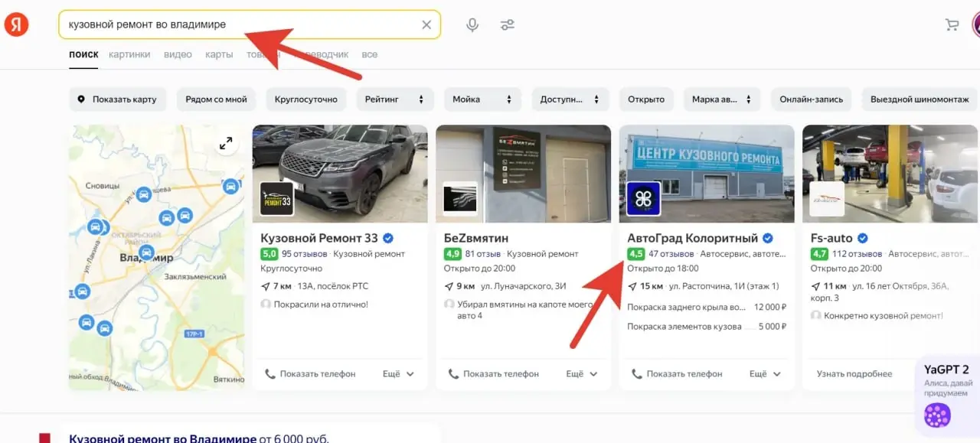Viewport: 980px width, 443px height.
Task: Open the Fs-auto title
Action: [831, 238]
